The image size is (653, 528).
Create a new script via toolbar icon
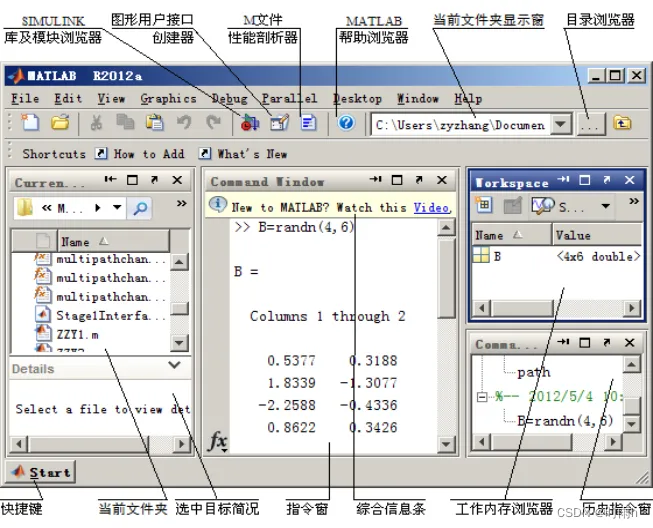click(x=30, y=122)
